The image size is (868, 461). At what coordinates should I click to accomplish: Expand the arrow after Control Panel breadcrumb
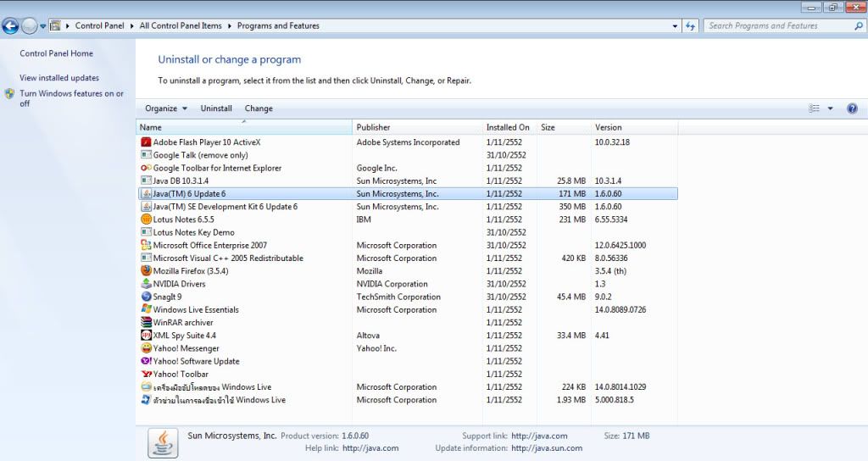(131, 25)
